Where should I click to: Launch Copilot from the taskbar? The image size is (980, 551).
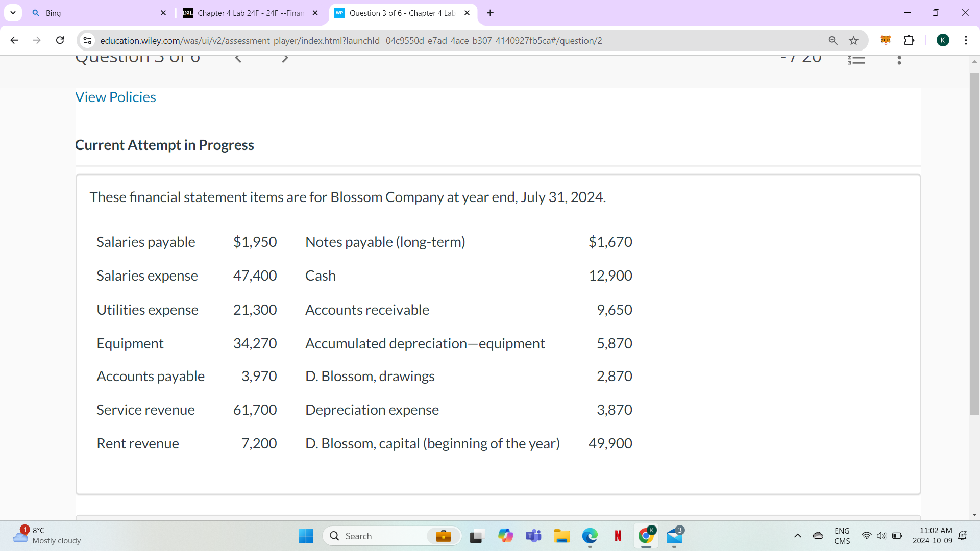tap(506, 536)
